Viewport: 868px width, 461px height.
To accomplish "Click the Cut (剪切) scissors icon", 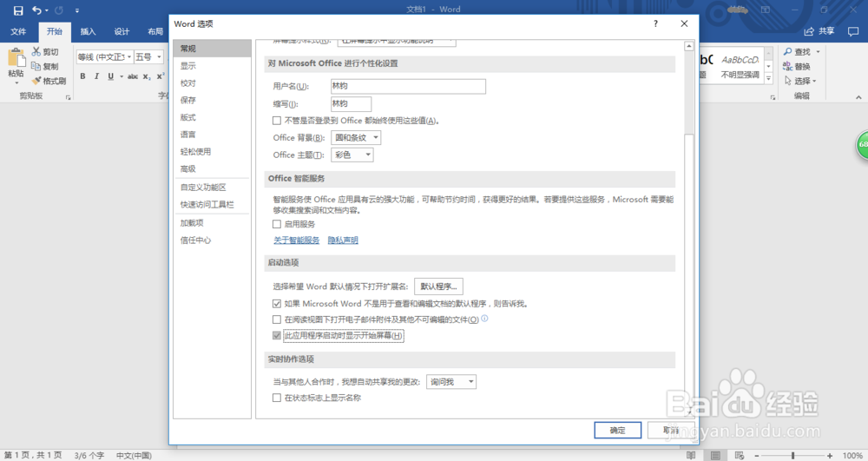I will [36, 51].
